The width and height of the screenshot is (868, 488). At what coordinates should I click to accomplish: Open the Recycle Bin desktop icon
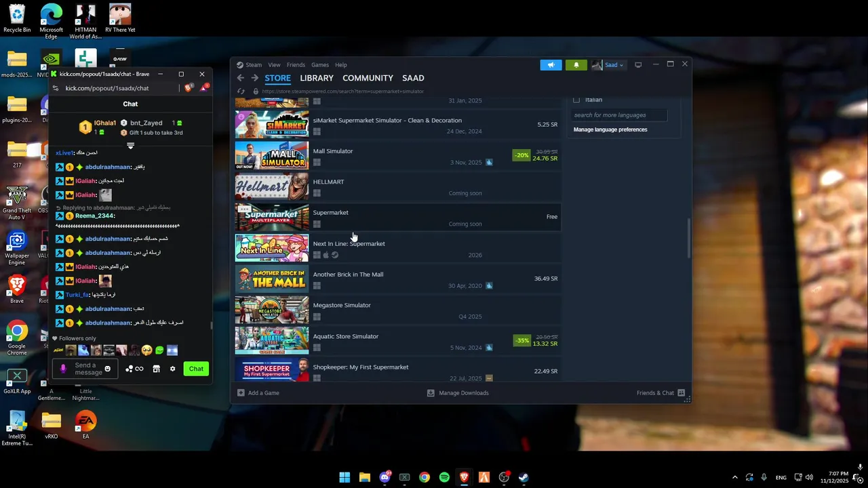tap(17, 19)
